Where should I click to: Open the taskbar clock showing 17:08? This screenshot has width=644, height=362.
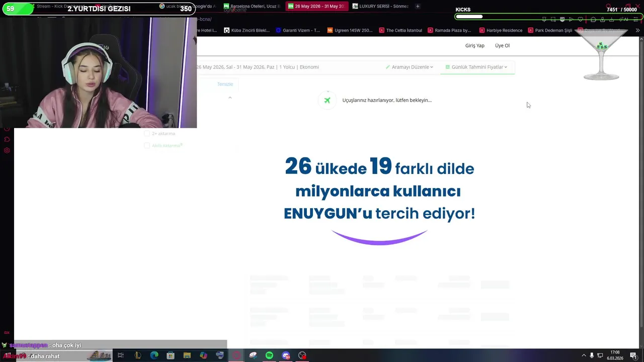tap(615, 355)
